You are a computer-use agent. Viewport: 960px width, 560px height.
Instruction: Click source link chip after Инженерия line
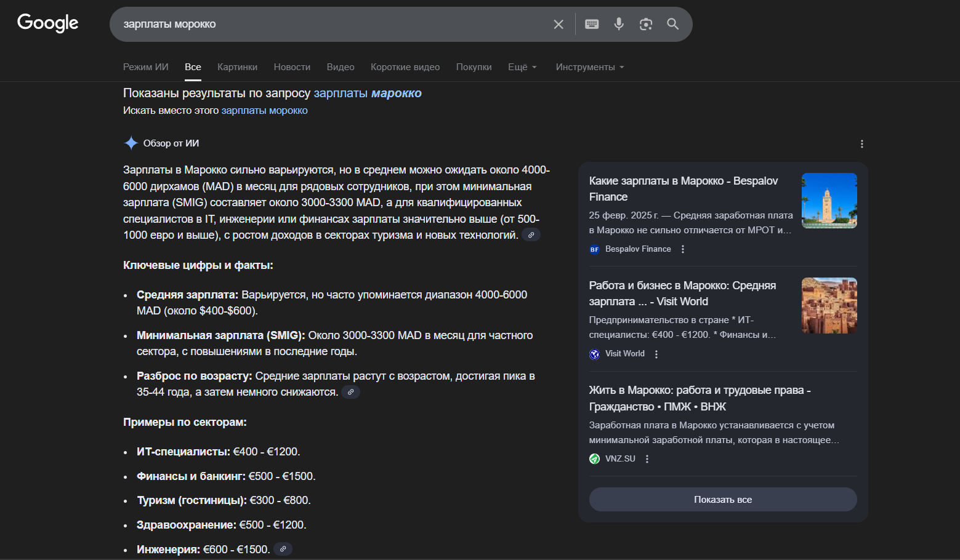click(283, 549)
